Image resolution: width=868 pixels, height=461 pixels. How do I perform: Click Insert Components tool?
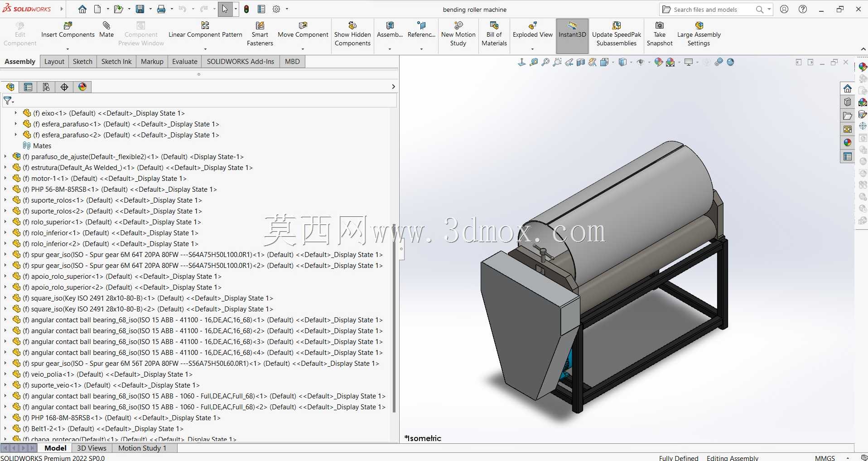(x=68, y=30)
